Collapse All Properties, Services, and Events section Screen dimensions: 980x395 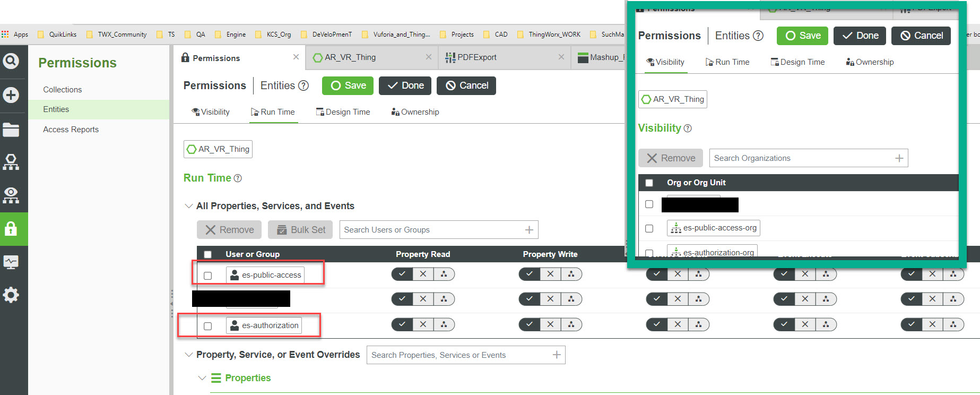point(188,206)
